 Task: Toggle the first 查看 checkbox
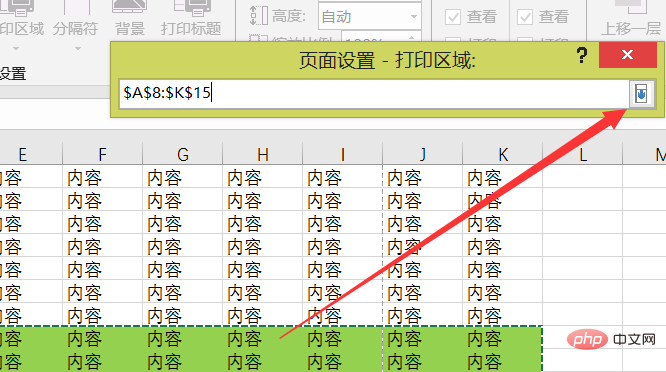[x=453, y=17]
